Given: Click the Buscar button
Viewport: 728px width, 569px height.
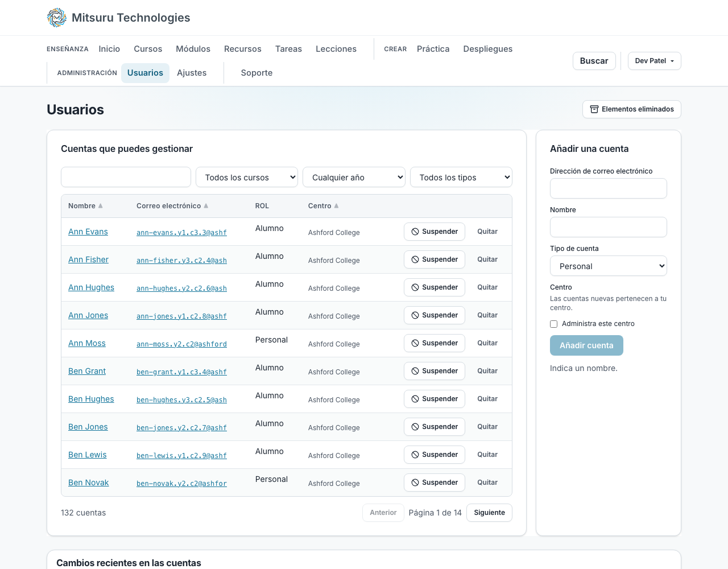Looking at the screenshot, I should coord(594,61).
